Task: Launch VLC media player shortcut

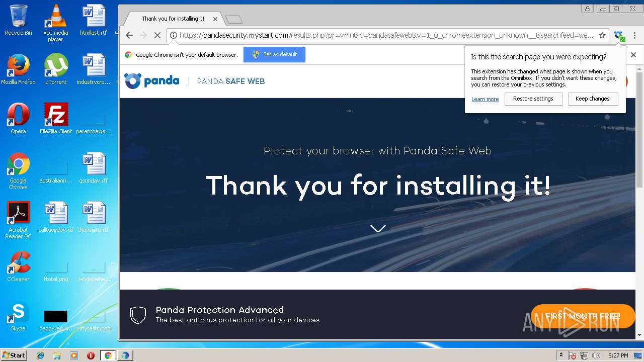Action: tap(55, 23)
